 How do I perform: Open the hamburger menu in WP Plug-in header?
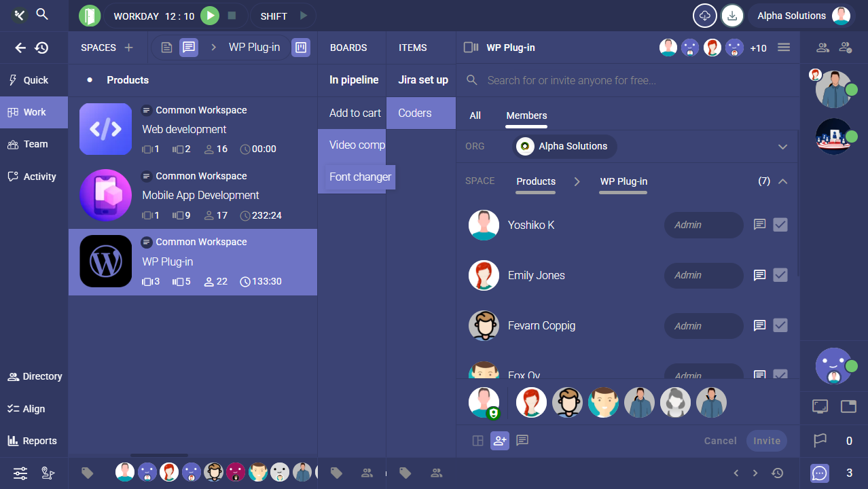click(x=784, y=48)
